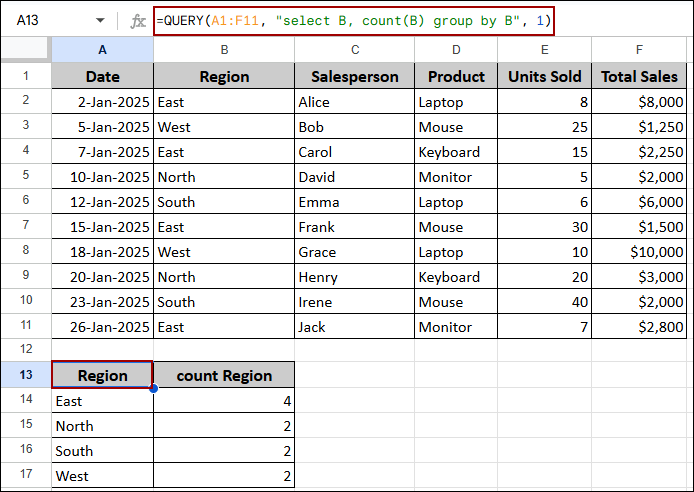Screen dimensions: 694x492
Task: Click North in Henry's row
Action: [224, 277]
